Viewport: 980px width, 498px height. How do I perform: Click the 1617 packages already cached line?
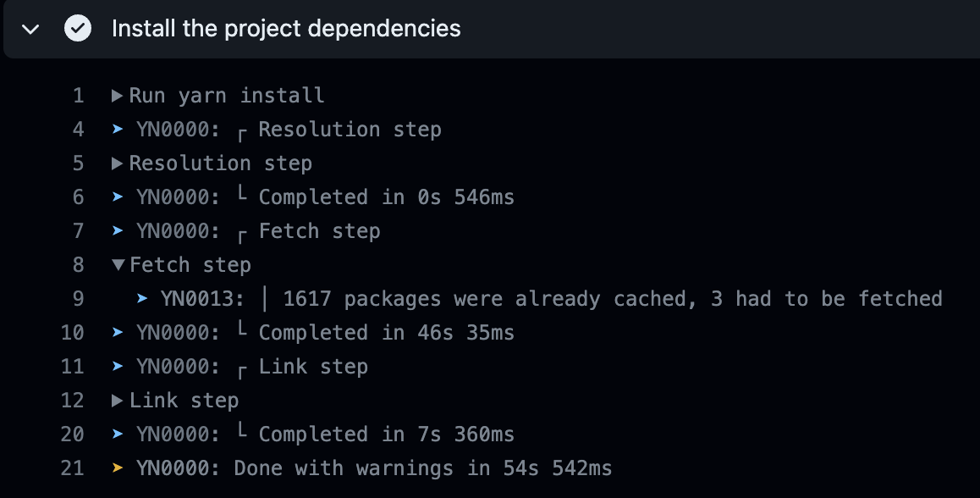click(x=612, y=299)
